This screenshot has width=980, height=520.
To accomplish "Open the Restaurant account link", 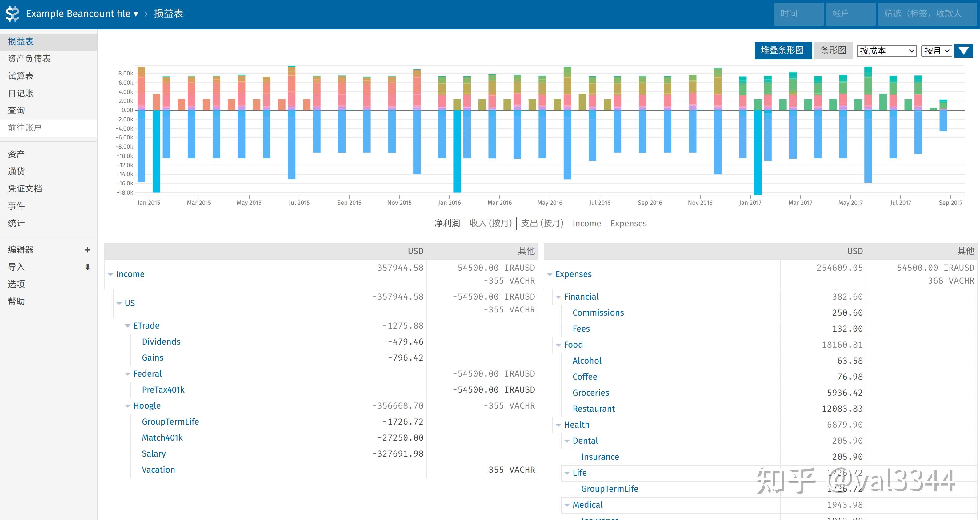I will 594,409.
